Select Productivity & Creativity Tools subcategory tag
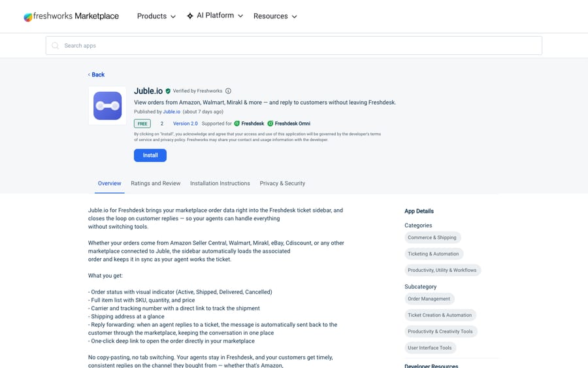 440,331
